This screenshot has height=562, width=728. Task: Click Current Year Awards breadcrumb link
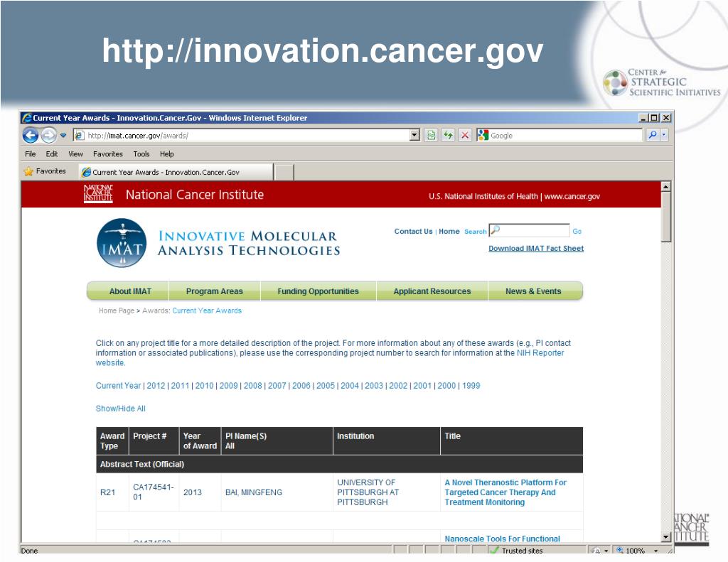point(207,310)
